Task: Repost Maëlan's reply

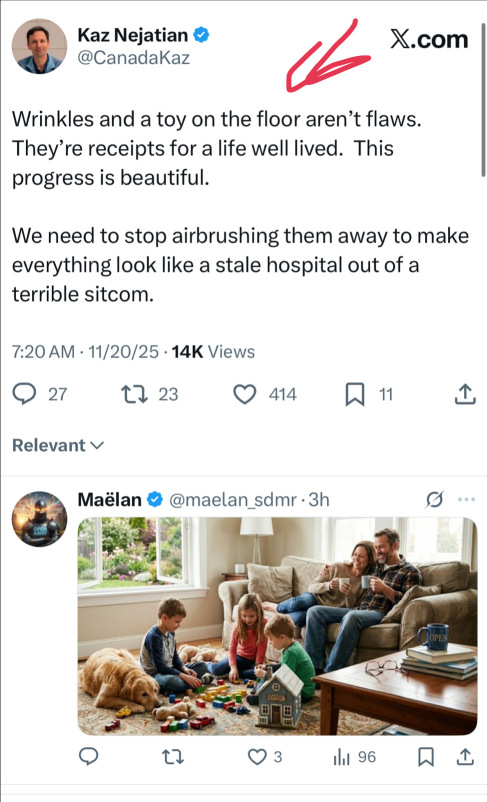Action: pyautogui.click(x=173, y=756)
